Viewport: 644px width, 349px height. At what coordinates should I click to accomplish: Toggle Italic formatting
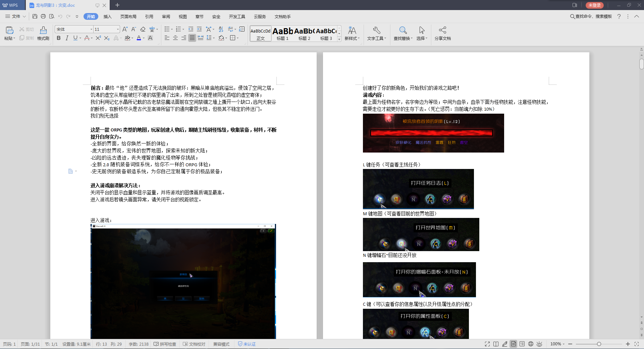tap(67, 38)
